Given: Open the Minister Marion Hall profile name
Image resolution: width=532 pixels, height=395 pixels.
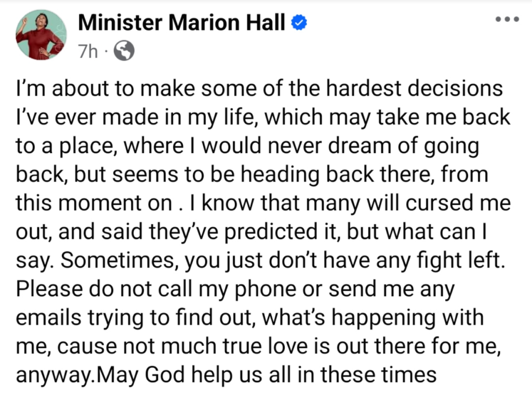Looking at the screenshot, I should [x=181, y=23].
